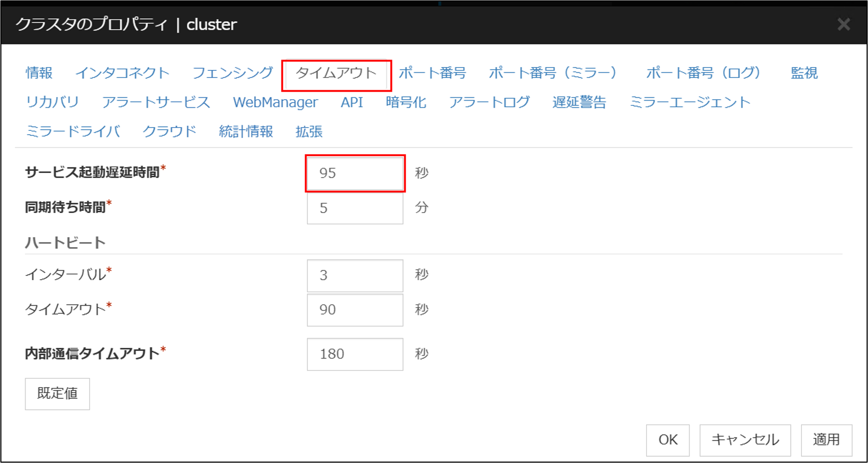Click the heartbeat インターバル input field
The height and width of the screenshot is (463, 868).
tap(355, 275)
